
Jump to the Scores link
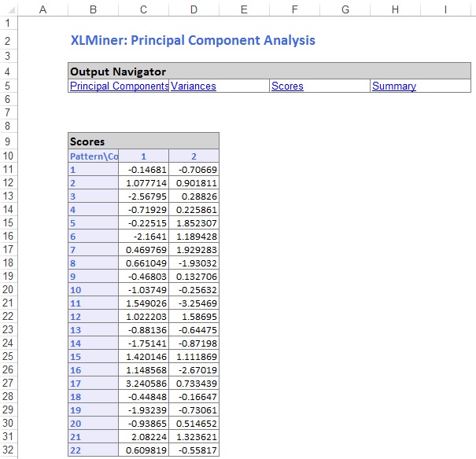click(x=287, y=86)
